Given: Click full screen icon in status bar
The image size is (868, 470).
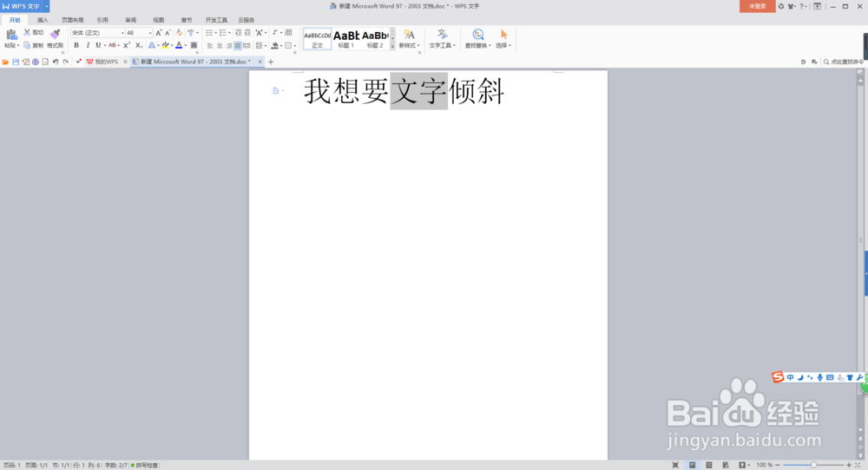Looking at the screenshot, I should coord(675,465).
